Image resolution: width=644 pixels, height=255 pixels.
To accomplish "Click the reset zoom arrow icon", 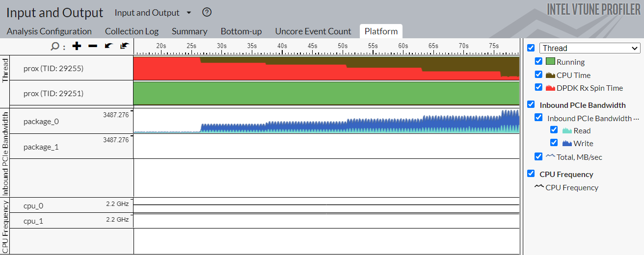I will [x=124, y=46].
